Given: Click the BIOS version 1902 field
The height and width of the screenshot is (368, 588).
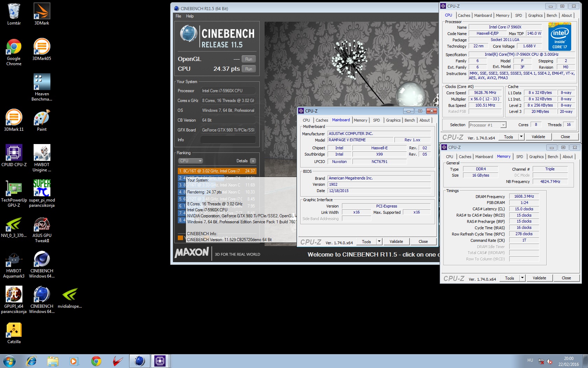Looking at the screenshot, I should tap(379, 184).
